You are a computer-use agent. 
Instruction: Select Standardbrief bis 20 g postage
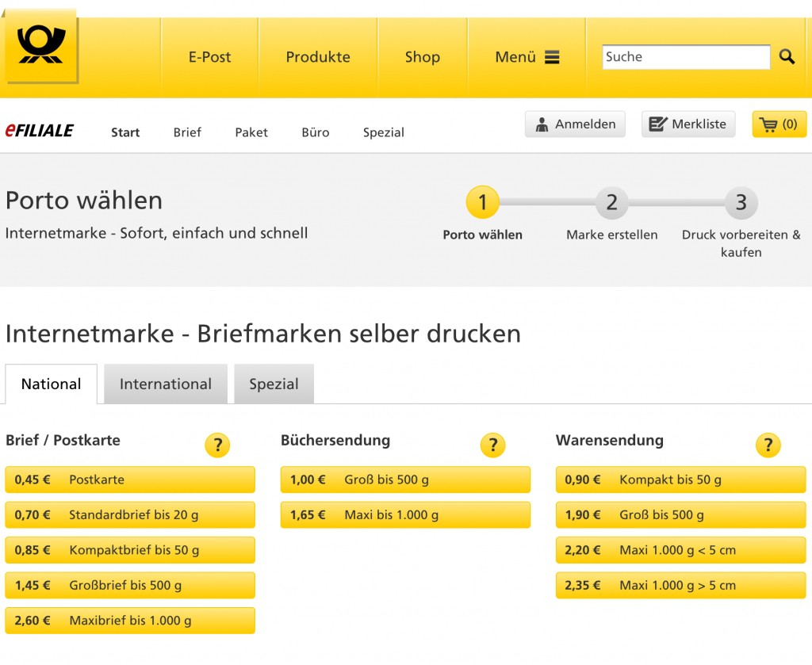point(130,515)
